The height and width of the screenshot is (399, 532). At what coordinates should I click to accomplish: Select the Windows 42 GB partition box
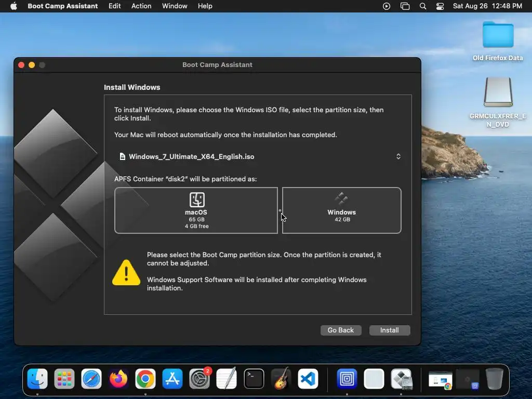tap(342, 210)
